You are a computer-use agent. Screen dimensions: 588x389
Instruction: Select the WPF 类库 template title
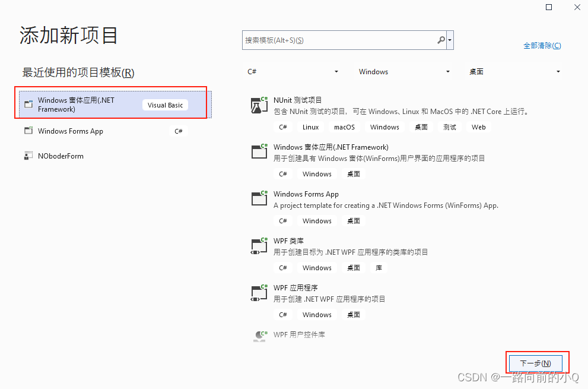[288, 241]
